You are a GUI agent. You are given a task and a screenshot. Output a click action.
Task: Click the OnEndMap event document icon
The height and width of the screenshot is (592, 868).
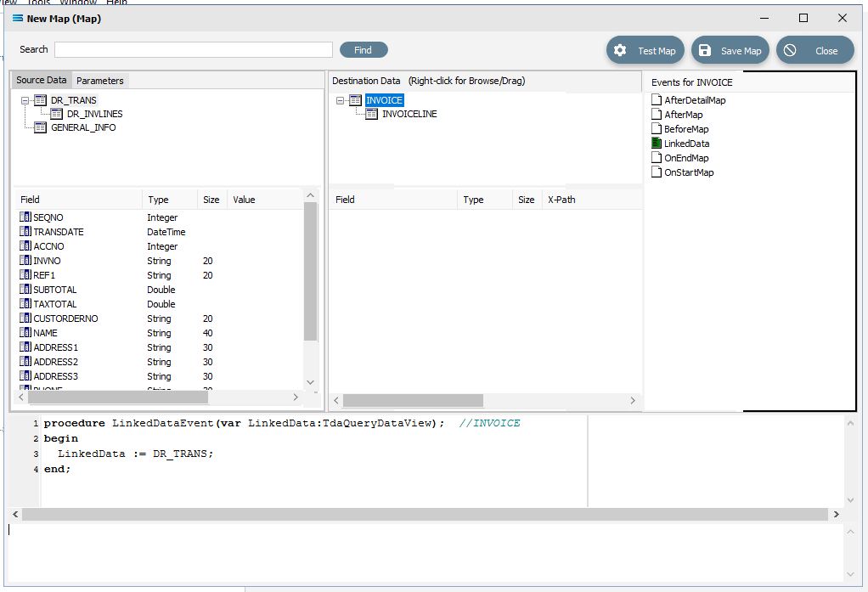pos(657,158)
